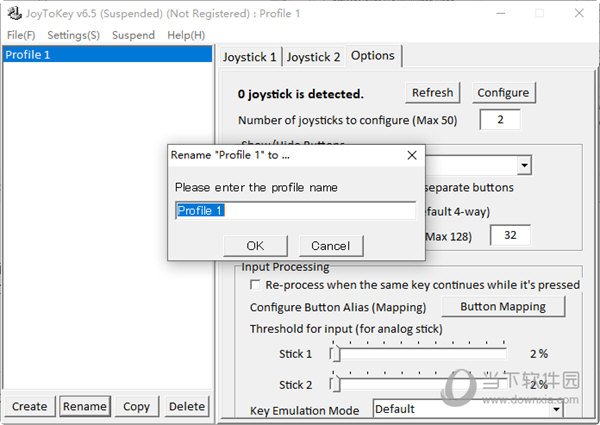Open the Help(H) menu
The image size is (600, 425).
pyautogui.click(x=186, y=35)
